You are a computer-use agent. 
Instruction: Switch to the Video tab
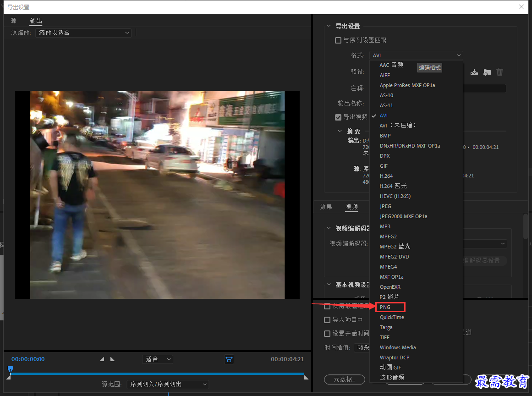coord(352,207)
